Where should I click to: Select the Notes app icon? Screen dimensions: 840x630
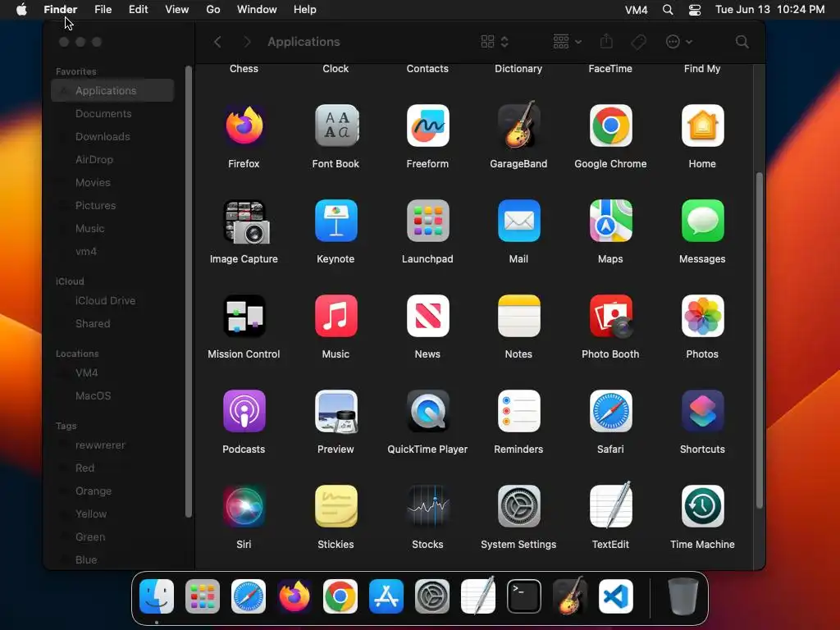pos(518,316)
